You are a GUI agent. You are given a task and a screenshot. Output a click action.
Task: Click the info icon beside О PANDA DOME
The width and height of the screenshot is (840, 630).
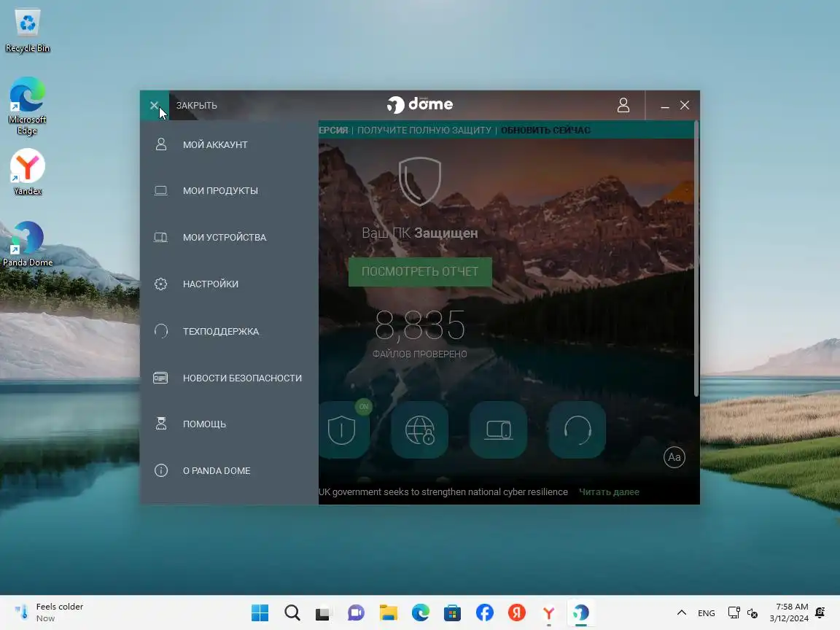pyautogui.click(x=160, y=470)
